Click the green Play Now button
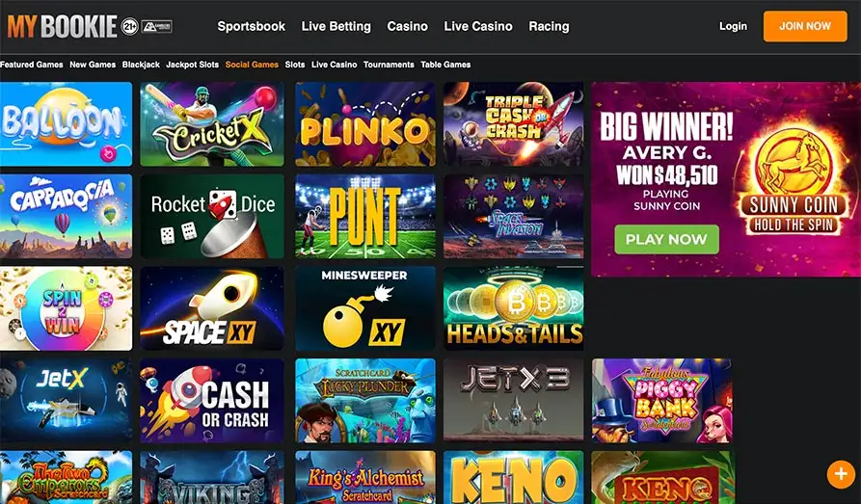 pos(666,239)
